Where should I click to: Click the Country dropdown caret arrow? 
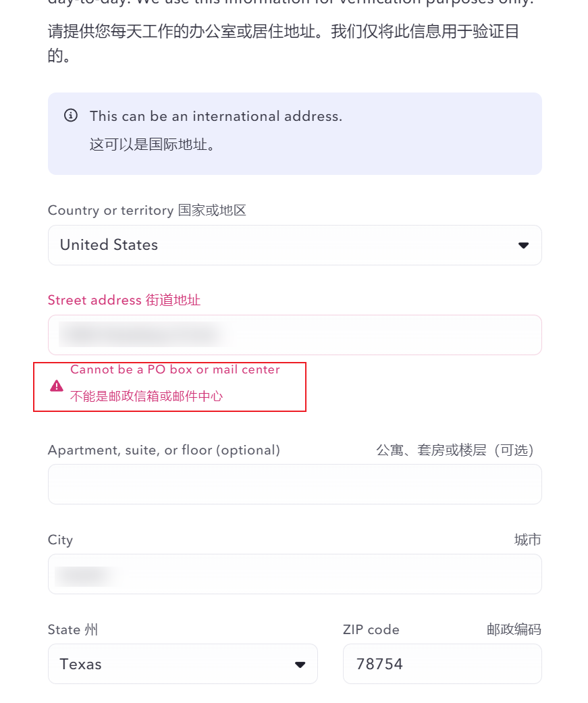coord(523,245)
